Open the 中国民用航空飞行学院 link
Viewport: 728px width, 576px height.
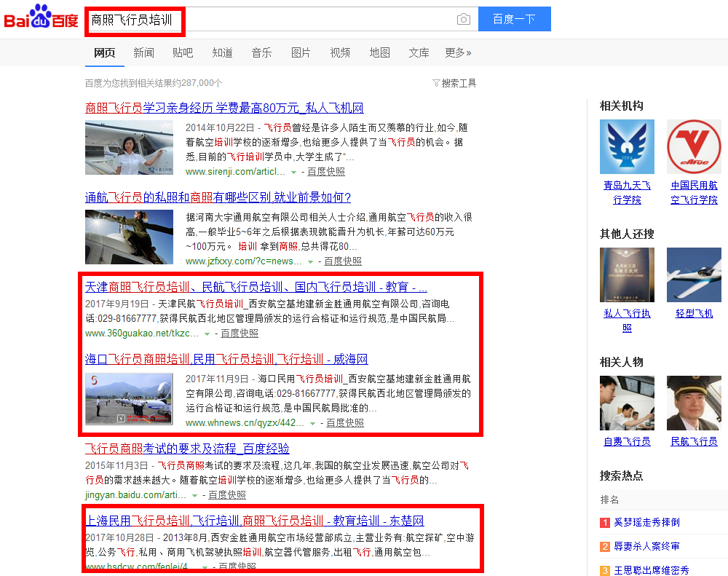[x=694, y=192]
